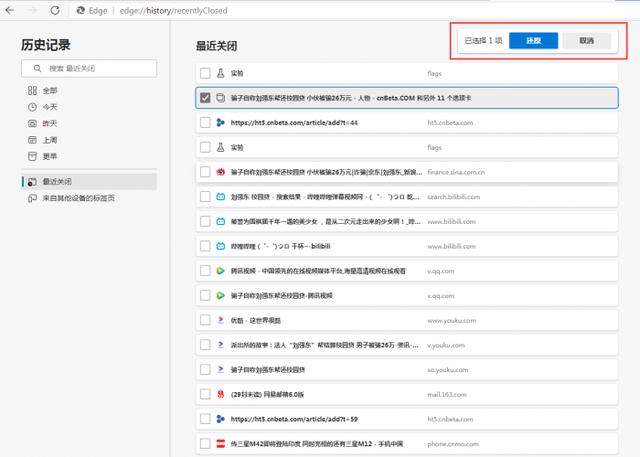Click the blue 还原 restore button
The image size is (640, 457).
(x=533, y=40)
